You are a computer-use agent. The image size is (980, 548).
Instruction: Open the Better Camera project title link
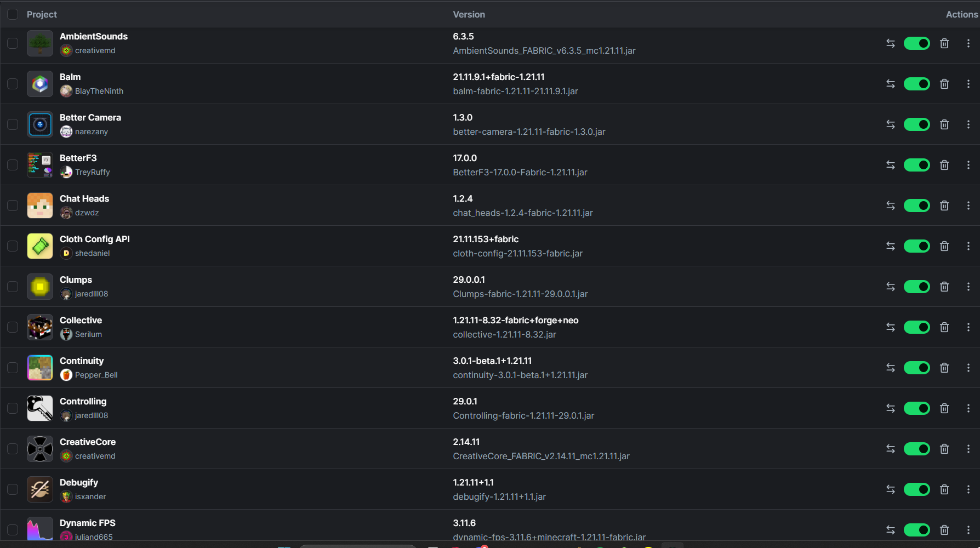[x=90, y=117]
